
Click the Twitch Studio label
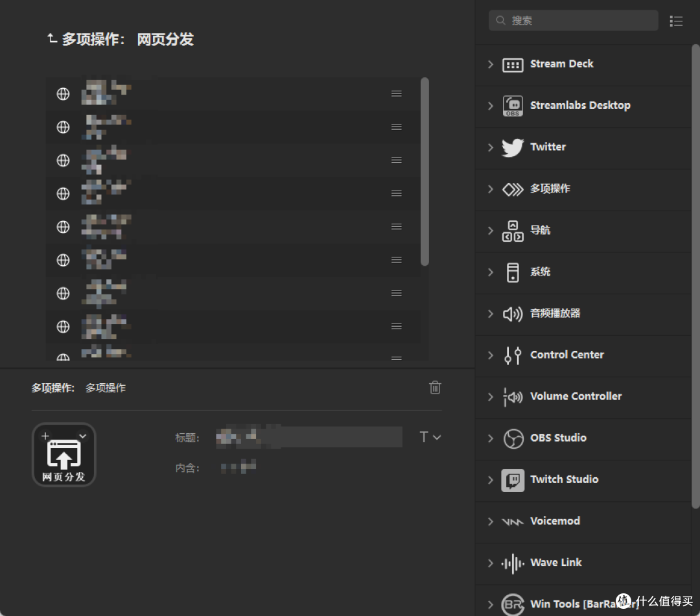point(565,479)
